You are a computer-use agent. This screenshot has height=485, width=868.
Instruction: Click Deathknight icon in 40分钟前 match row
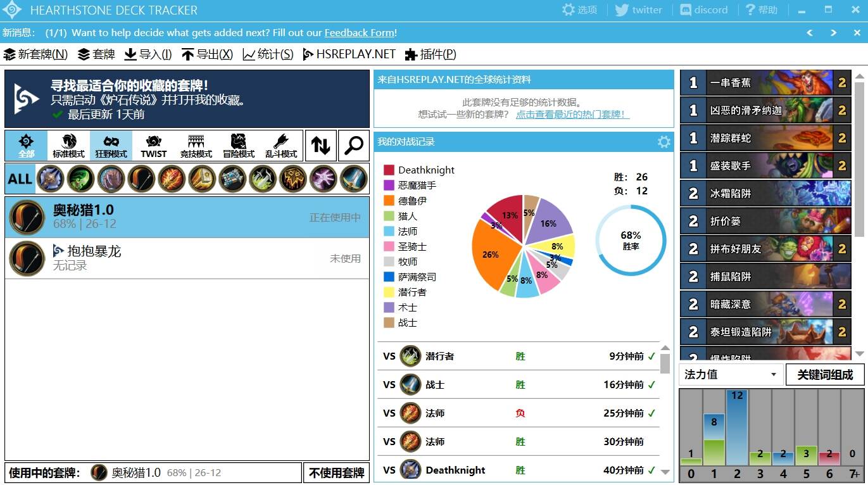click(411, 470)
